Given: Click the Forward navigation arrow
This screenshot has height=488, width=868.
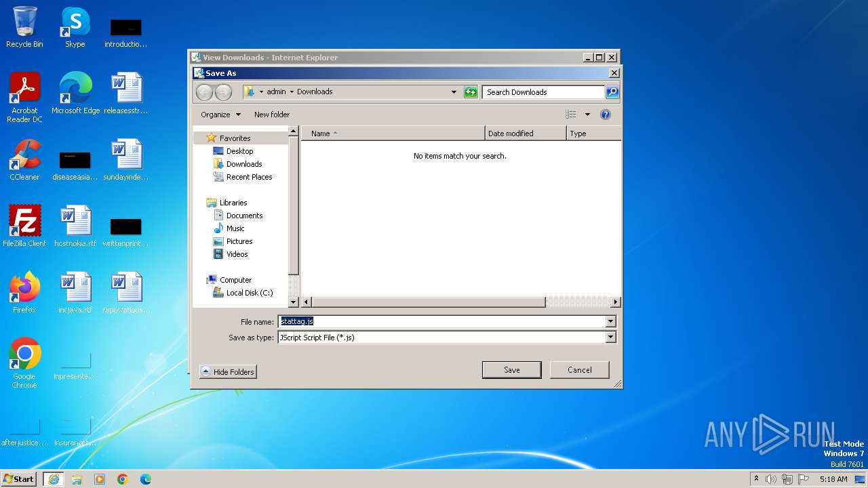Looking at the screenshot, I should (223, 92).
